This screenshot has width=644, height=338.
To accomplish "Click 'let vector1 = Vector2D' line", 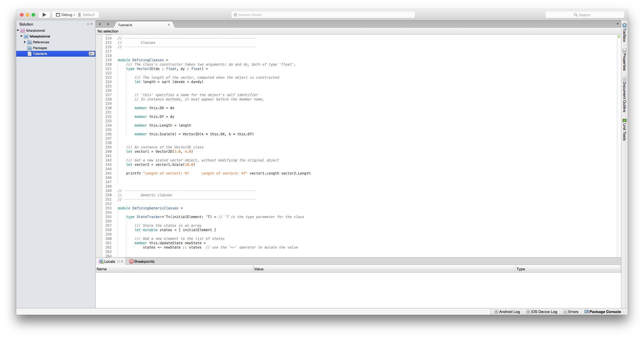I will 160,152.
